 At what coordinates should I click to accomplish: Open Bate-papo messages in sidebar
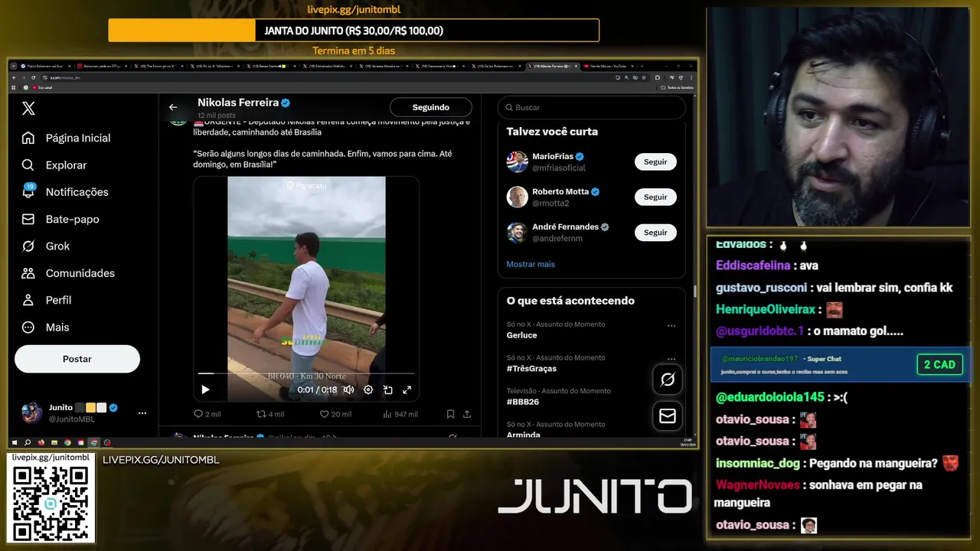pos(60,219)
